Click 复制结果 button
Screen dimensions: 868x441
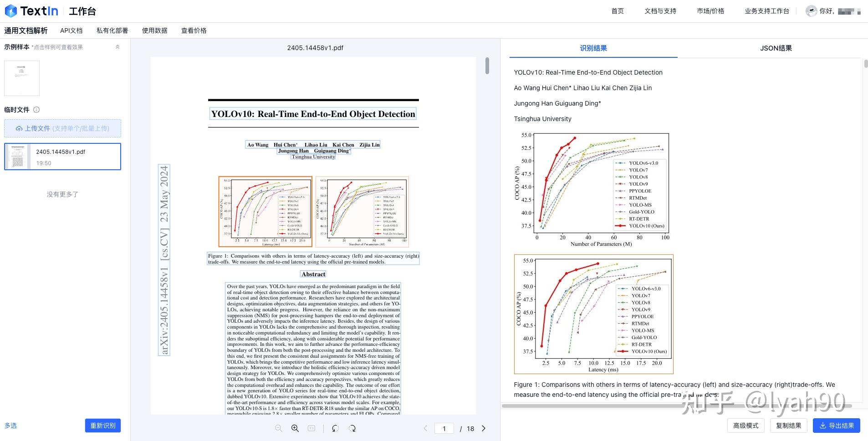[789, 426]
